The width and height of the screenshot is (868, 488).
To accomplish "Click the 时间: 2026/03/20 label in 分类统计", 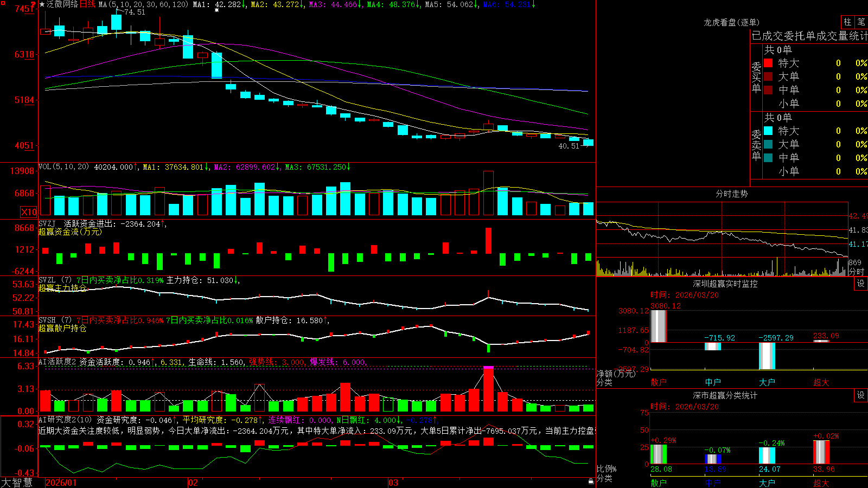I will (684, 407).
